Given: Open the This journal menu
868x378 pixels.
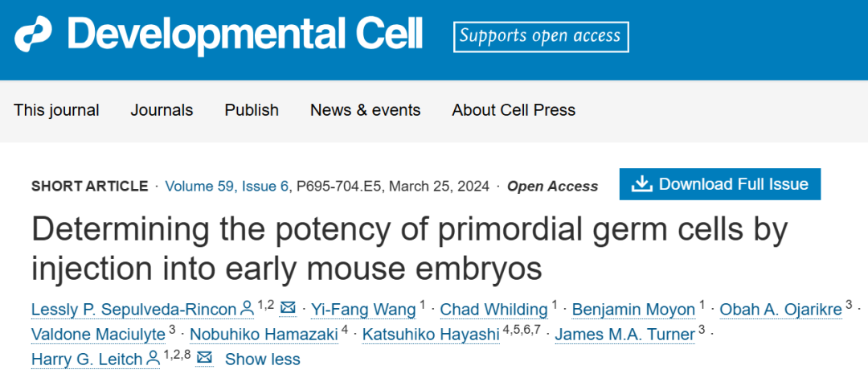Looking at the screenshot, I should coord(56,110).
